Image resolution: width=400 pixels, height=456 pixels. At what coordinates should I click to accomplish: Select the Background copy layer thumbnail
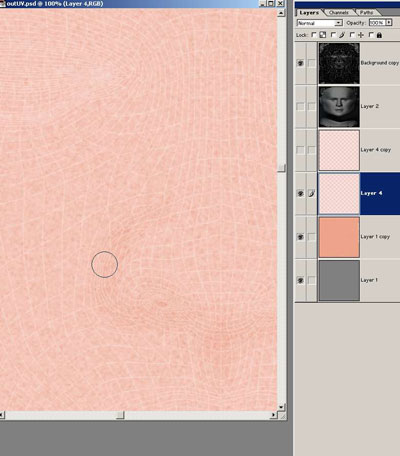click(339, 63)
